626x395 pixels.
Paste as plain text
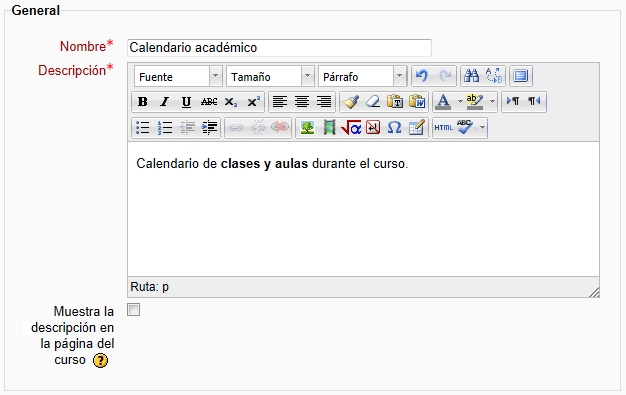click(x=395, y=102)
